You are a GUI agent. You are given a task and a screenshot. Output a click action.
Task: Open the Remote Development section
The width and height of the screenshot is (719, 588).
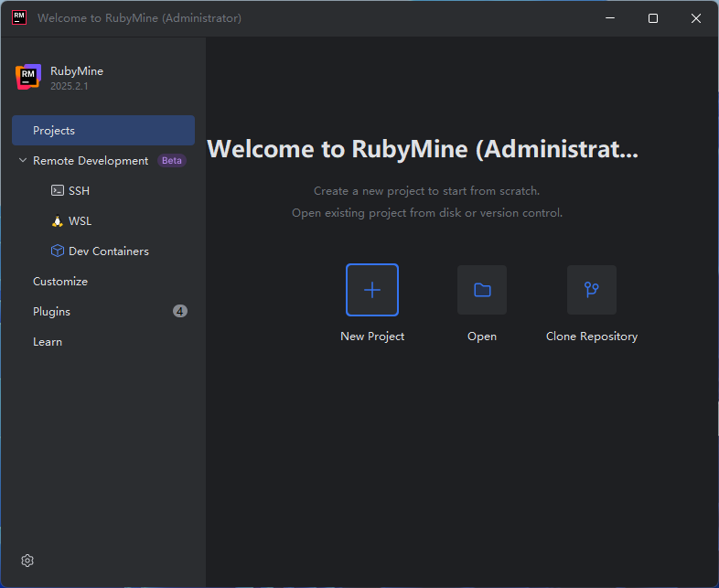tap(91, 160)
